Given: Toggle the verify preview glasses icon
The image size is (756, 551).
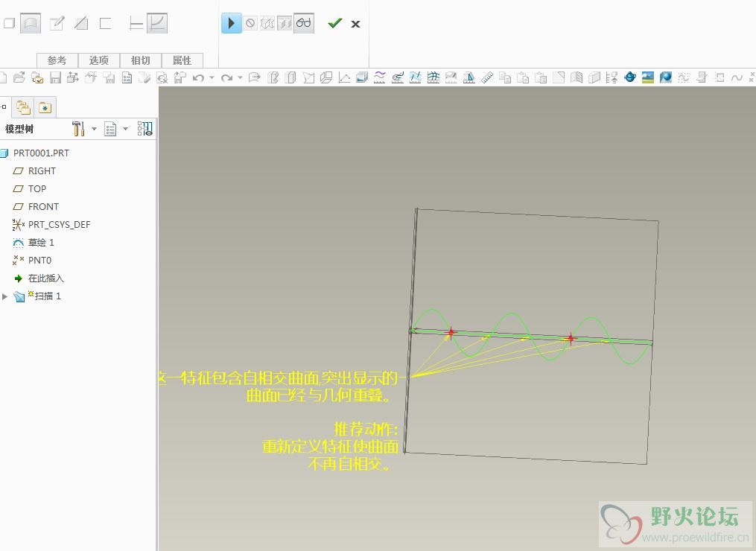Looking at the screenshot, I should coord(304,23).
